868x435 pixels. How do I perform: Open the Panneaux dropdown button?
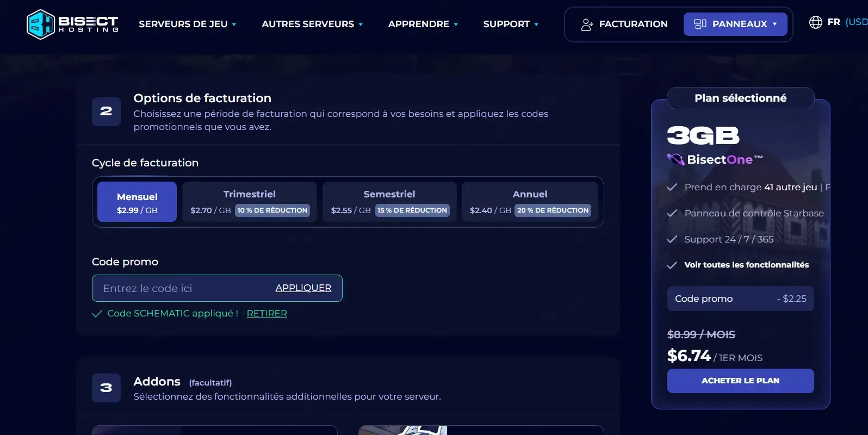[x=735, y=24]
